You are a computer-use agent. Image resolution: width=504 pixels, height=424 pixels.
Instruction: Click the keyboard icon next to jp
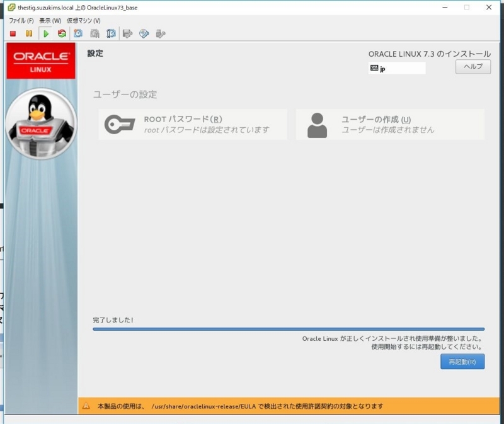(x=374, y=68)
